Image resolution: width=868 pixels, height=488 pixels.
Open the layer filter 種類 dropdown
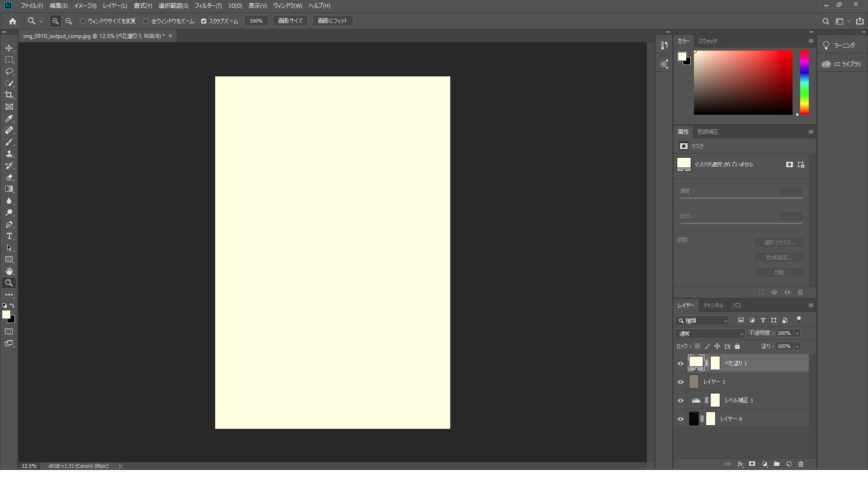(x=704, y=321)
